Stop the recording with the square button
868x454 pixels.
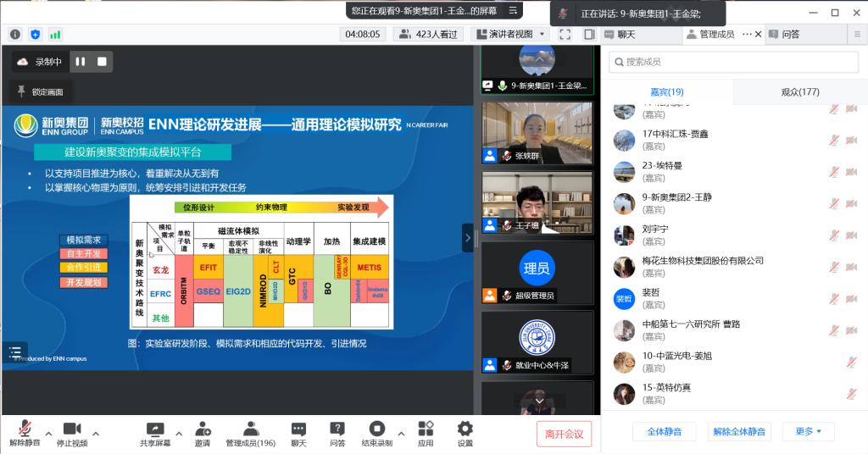tap(102, 62)
